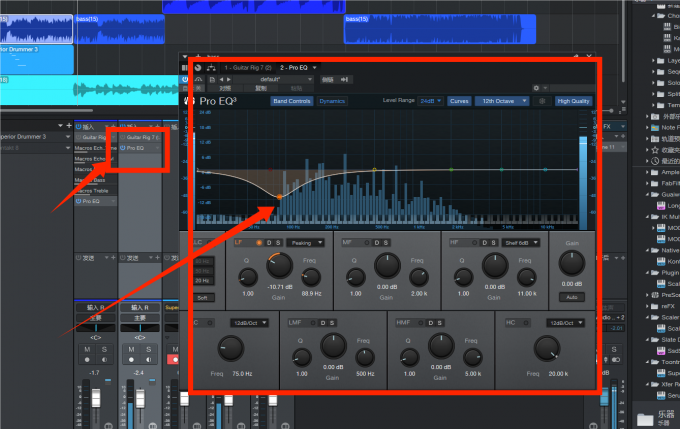Click the LF Freq knob at 88.9 Hz
The height and width of the screenshot is (429, 680).
pyautogui.click(x=311, y=278)
